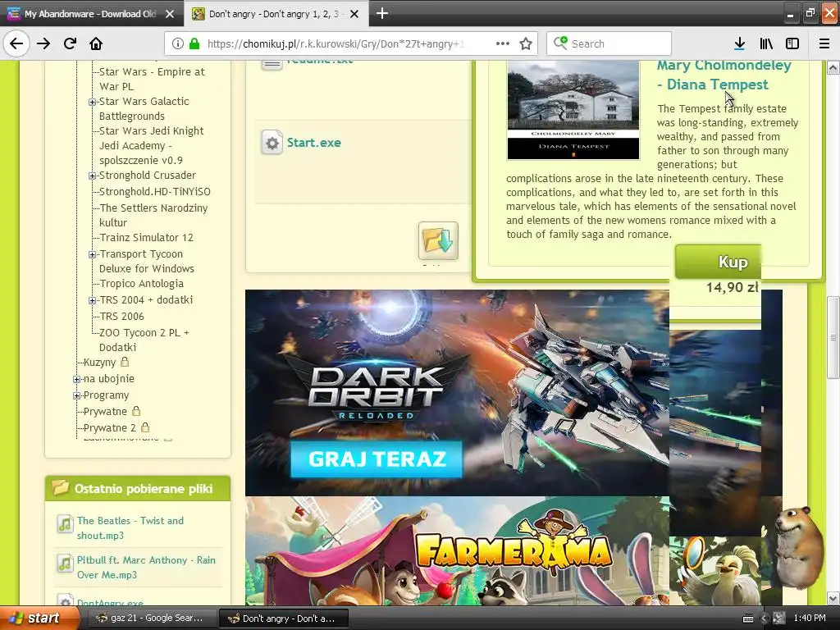Image resolution: width=840 pixels, height=630 pixels.
Task: Switch to Don't angry taskbar window
Action: (283, 619)
